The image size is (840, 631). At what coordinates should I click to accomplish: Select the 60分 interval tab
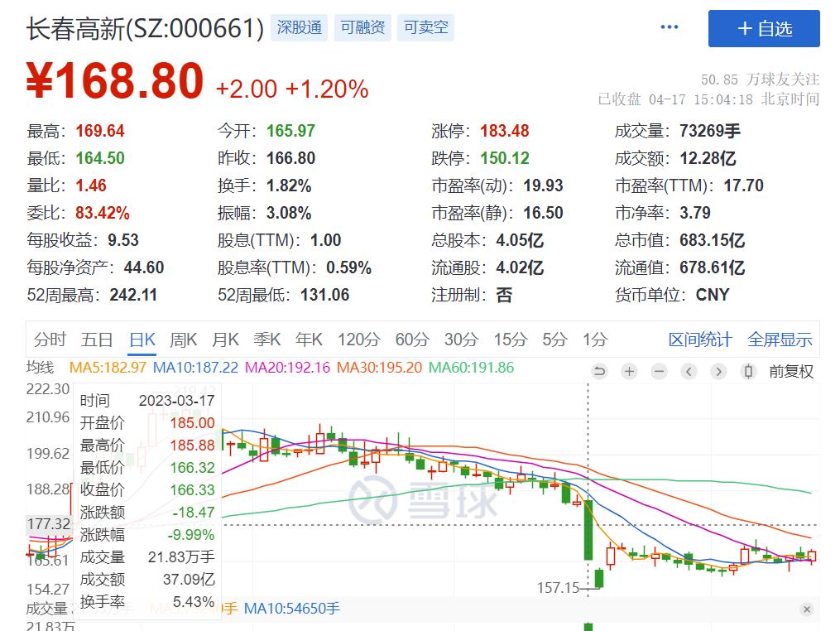pyautogui.click(x=412, y=340)
